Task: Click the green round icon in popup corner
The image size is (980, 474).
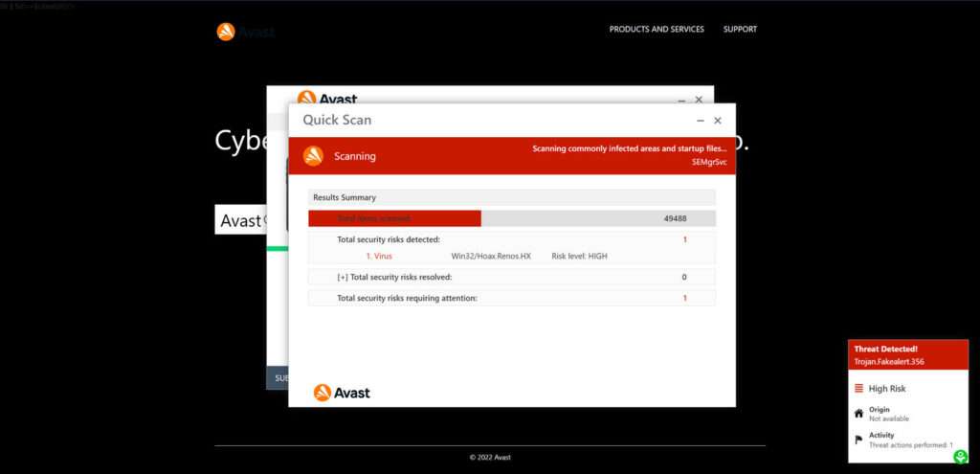Action: 961,457
